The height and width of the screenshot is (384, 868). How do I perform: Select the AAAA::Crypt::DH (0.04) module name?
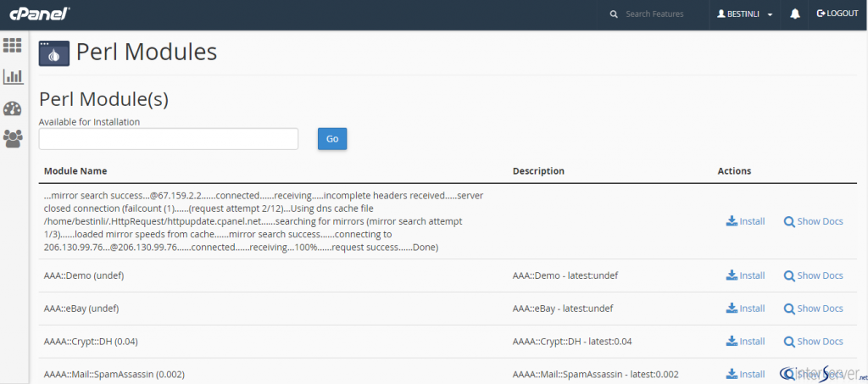[x=91, y=342]
